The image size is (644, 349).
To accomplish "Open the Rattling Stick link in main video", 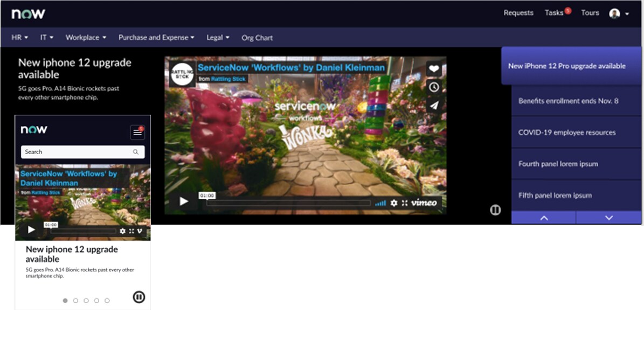I will click(x=228, y=79).
